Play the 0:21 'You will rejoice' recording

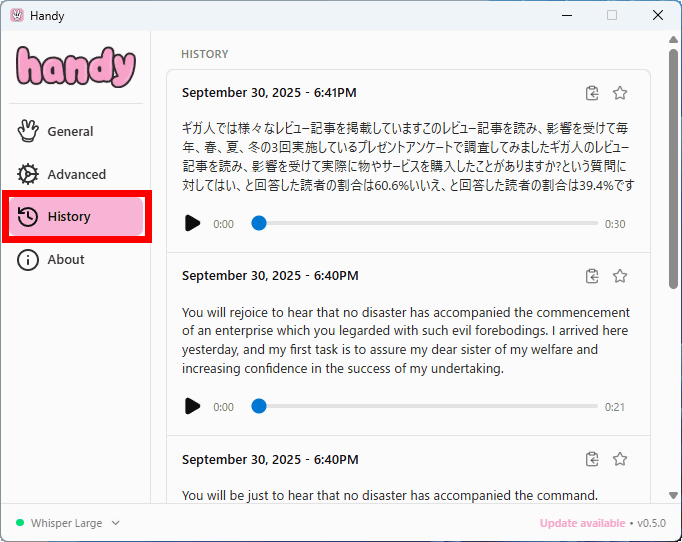(192, 406)
